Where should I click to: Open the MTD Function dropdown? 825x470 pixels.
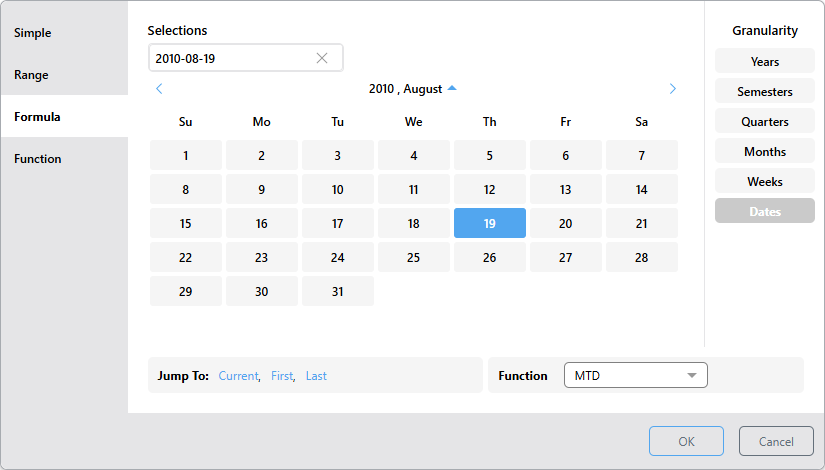(x=636, y=376)
